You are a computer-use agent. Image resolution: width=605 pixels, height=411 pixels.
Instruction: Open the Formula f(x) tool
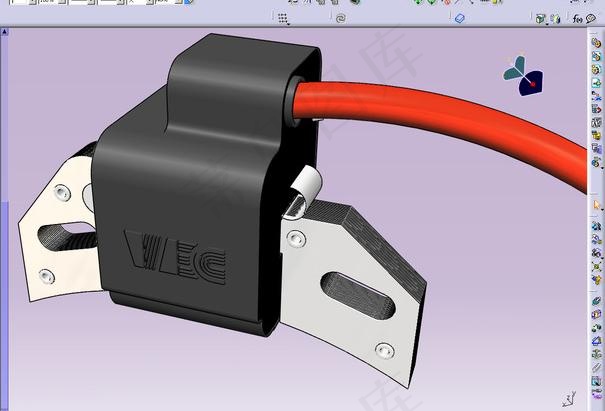click(577, 18)
